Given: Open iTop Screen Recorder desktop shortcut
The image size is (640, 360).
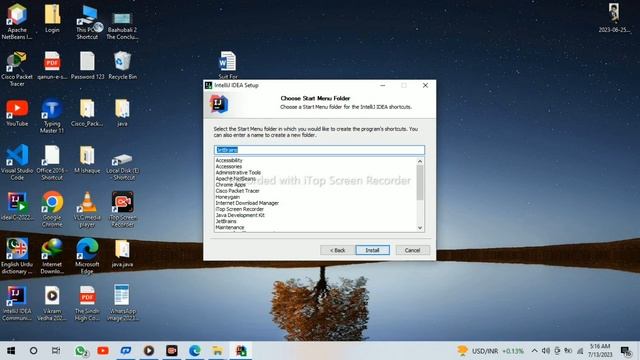Looking at the screenshot, I should tap(122, 209).
